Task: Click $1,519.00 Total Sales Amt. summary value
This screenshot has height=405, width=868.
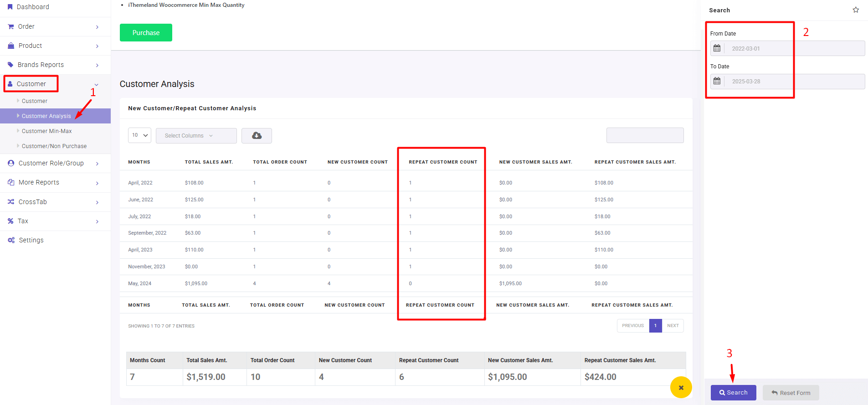Action: pyautogui.click(x=206, y=377)
